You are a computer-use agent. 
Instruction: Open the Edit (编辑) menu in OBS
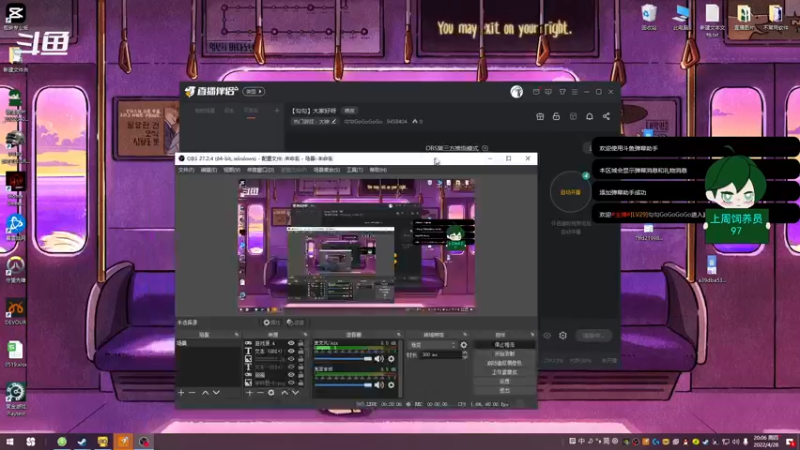[x=208, y=170]
